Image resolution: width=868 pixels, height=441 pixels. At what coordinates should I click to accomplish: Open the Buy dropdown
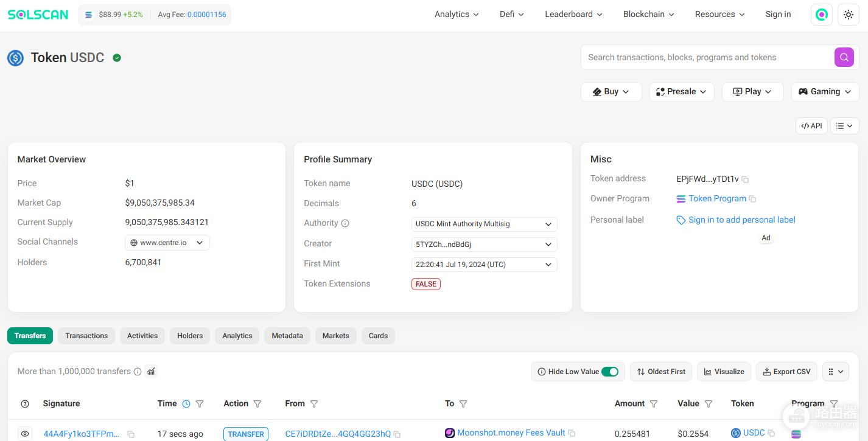(x=611, y=92)
